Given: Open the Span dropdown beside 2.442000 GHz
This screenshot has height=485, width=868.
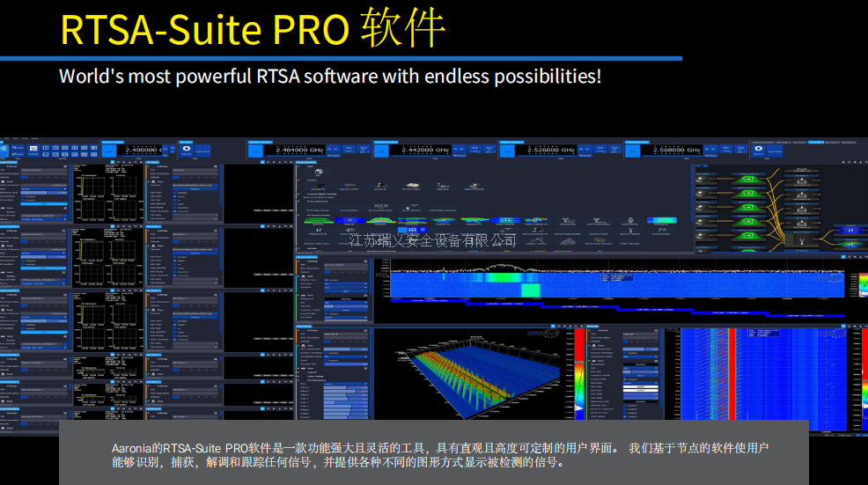Looking at the screenshot, I should [489, 149].
